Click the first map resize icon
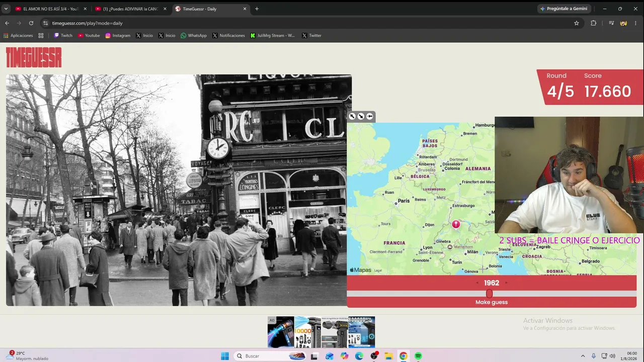 352,117
